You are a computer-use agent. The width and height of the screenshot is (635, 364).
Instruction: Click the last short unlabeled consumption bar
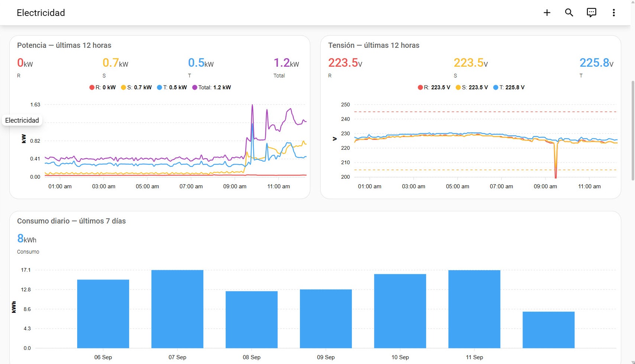pyautogui.click(x=549, y=330)
